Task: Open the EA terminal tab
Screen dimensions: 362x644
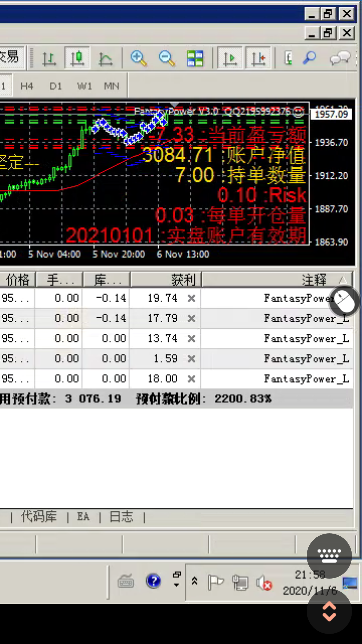Action: point(83,517)
